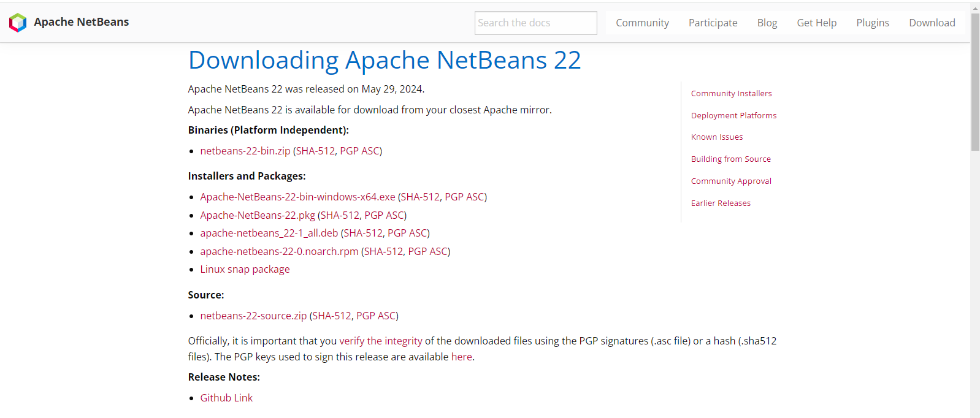Jump to Community Approval section
980x418 pixels.
click(x=731, y=181)
